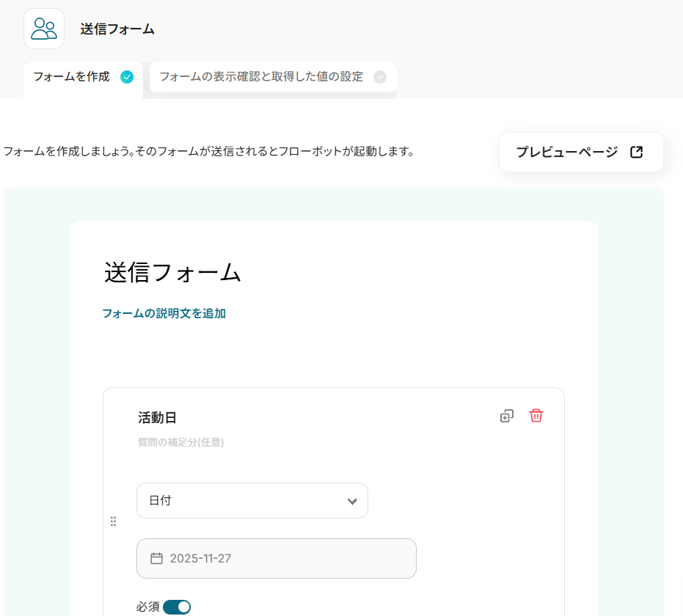The height and width of the screenshot is (616, 683).
Task: Toggle the 必須 switch off
Action: point(177,606)
